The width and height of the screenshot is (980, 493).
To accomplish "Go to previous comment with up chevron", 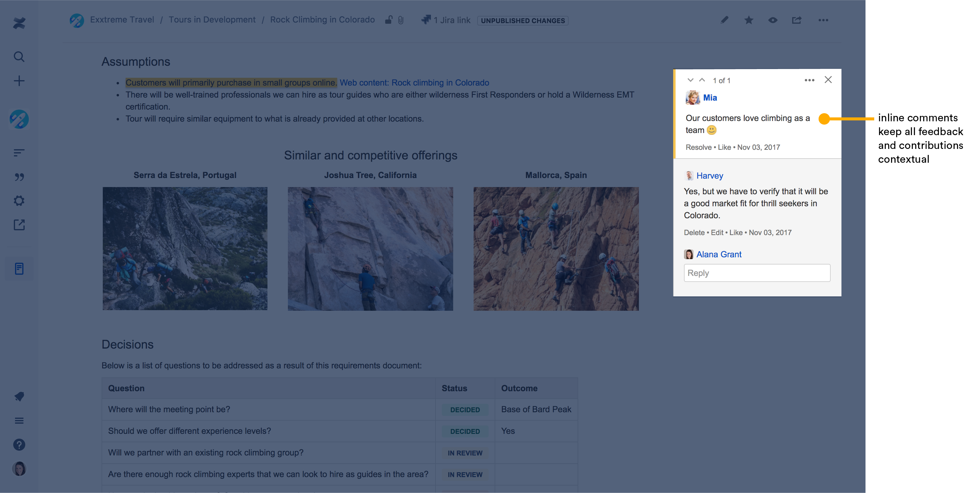I will pos(702,80).
